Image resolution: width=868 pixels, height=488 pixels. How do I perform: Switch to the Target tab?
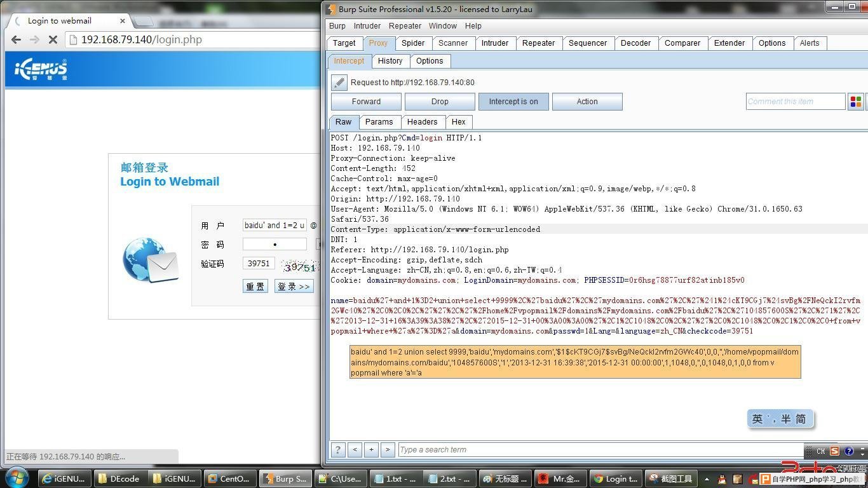click(344, 43)
